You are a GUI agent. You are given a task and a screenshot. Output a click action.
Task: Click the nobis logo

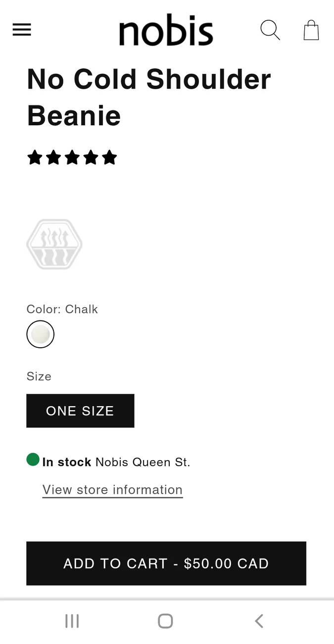pyautogui.click(x=166, y=30)
